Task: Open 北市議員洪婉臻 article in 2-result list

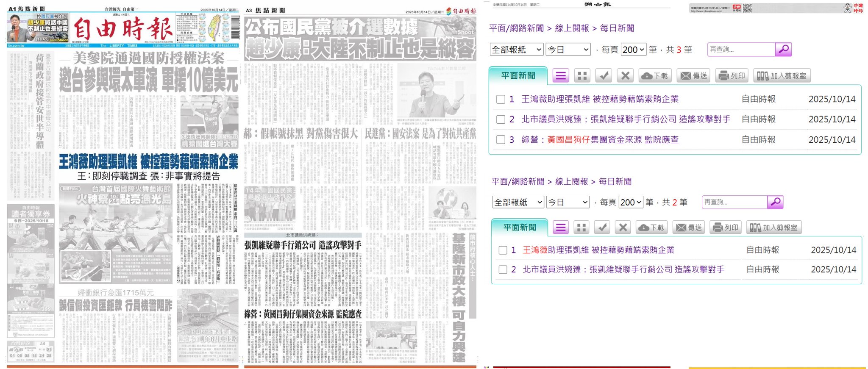Action: pos(623,269)
